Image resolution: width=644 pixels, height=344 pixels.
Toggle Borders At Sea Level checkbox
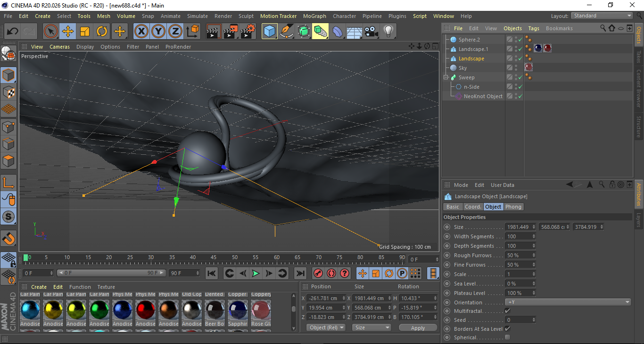pyautogui.click(x=507, y=329)
